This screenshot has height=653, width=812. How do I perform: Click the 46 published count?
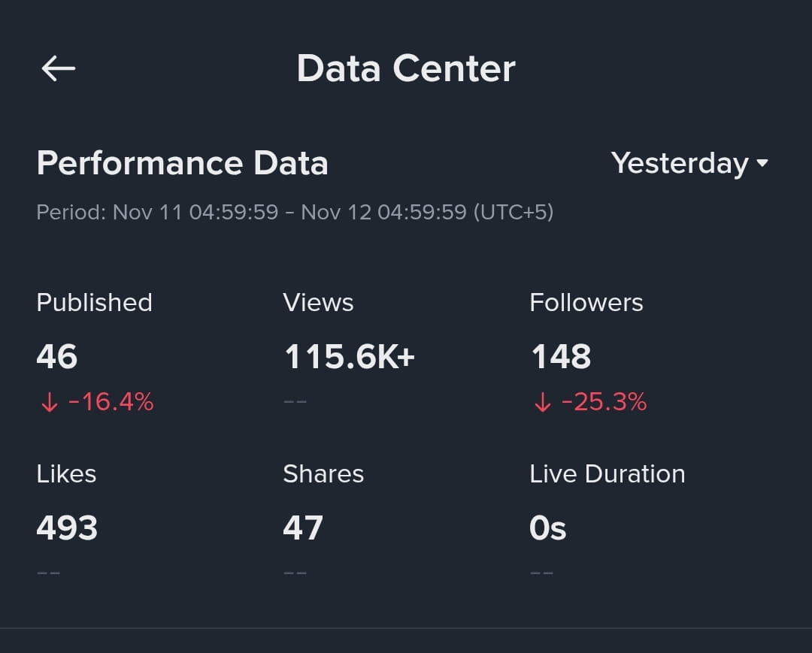pos(57,356)
